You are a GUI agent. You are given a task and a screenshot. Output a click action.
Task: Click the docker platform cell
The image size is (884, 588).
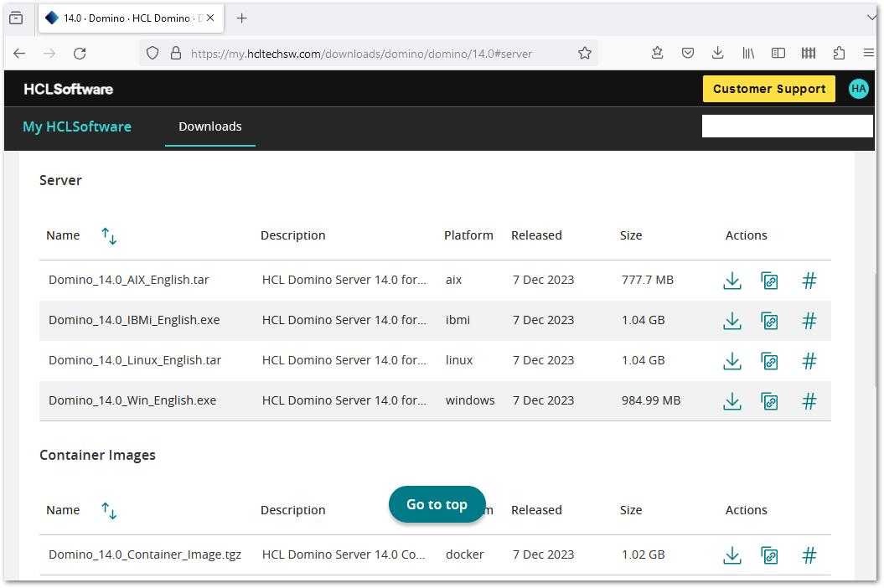click(464, 554)
